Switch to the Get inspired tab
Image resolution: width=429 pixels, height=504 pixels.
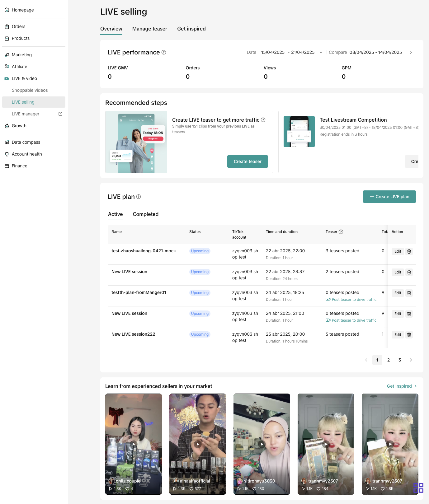[191, 29]
